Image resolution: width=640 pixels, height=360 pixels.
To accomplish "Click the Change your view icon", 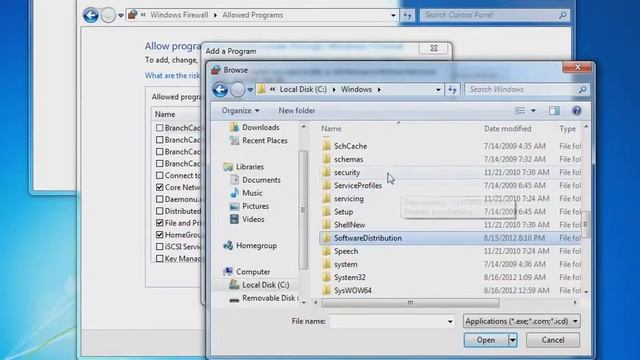I will coord(520,111).
